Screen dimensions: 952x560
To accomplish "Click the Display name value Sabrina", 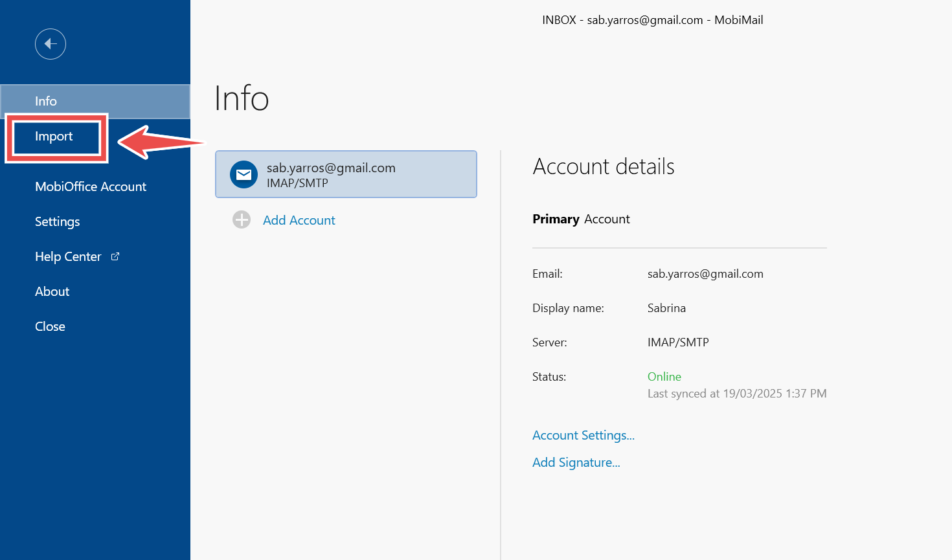I will (x=666, y=308).
